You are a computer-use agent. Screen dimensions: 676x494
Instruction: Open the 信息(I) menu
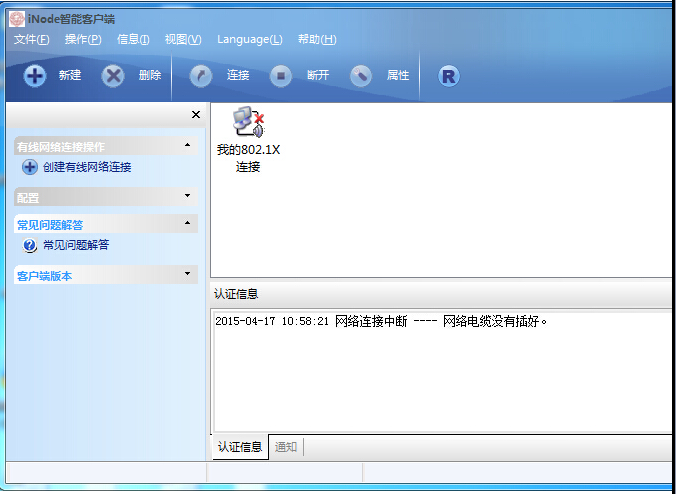click(x=133, y=40)
